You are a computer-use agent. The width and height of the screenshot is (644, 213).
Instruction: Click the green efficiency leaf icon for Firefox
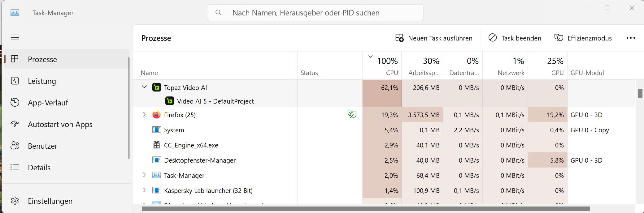[352, 115]
